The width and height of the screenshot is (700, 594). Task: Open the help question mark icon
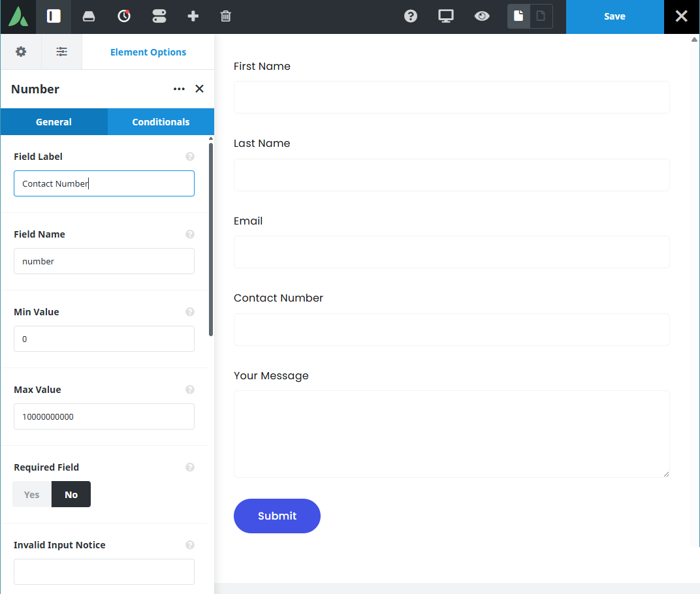point(410,16)
